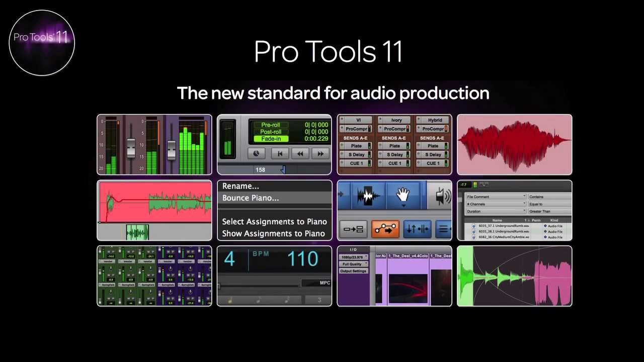The height and width of the screenshot is (362, 644).
Task: Choose Select Assignments to Piano
Action: tap(274, 221)
